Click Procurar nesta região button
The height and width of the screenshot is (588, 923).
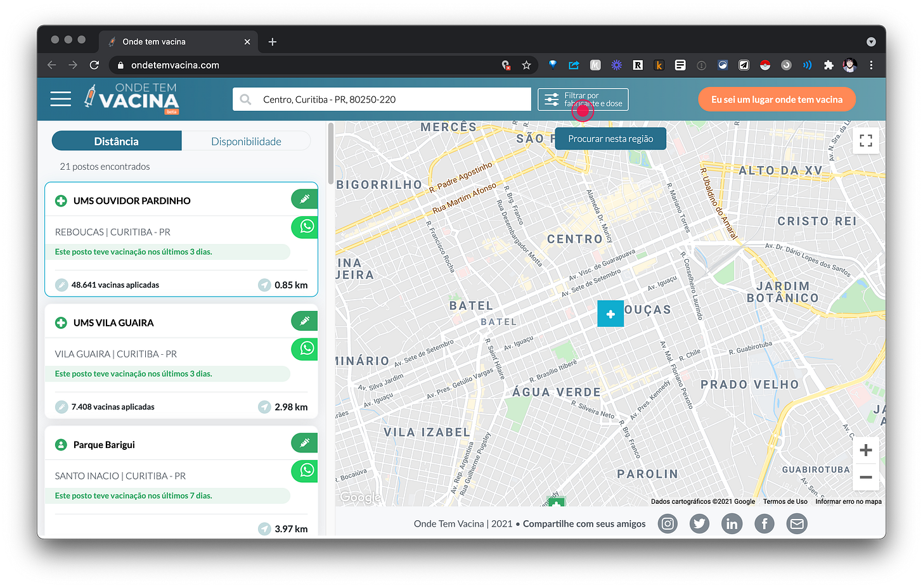[610, 139]
